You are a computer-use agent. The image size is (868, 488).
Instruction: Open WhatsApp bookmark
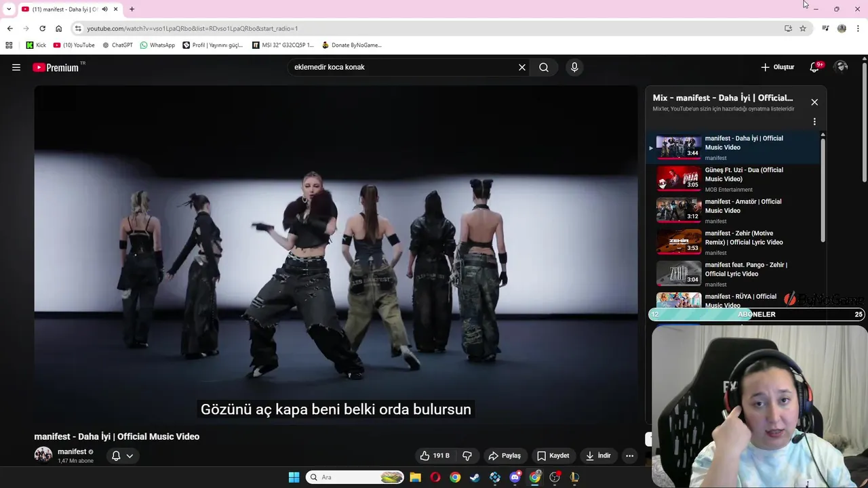[x=157, y=45]
